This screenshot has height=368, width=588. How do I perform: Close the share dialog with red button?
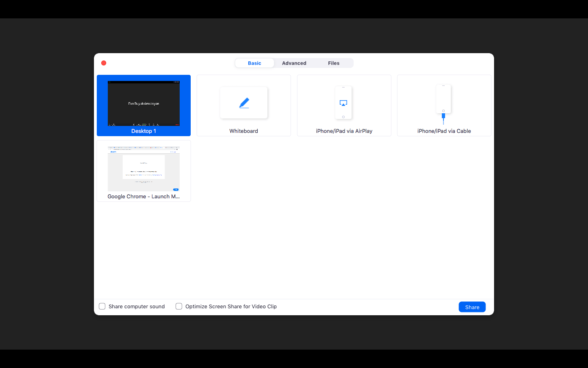click(104, 63)
